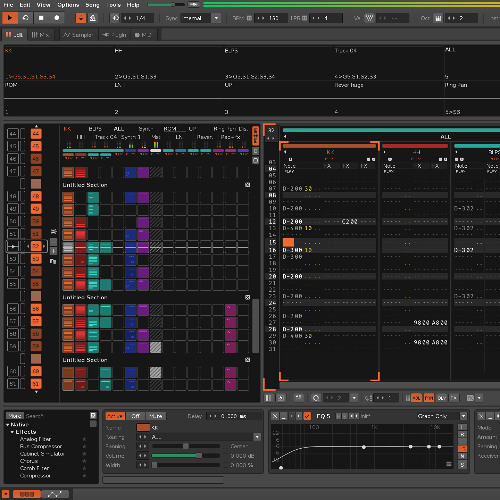
Task: Open the View menu
Action: [x=43, y=5]
